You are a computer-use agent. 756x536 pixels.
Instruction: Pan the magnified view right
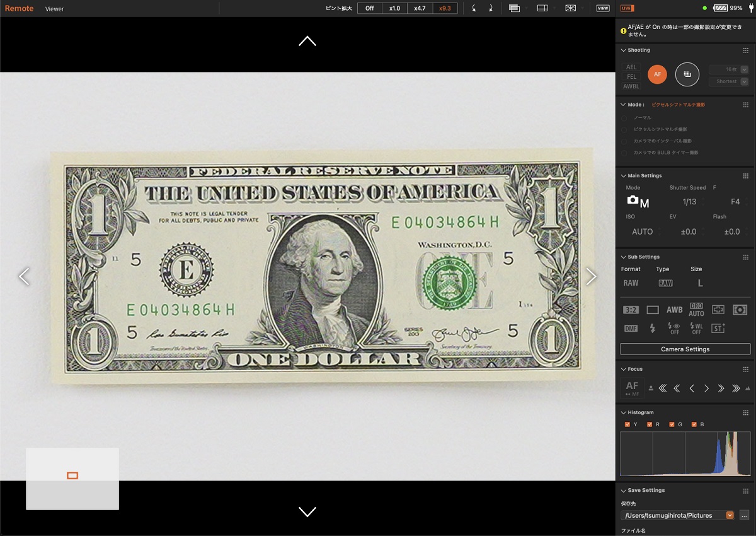click(591, 276)
